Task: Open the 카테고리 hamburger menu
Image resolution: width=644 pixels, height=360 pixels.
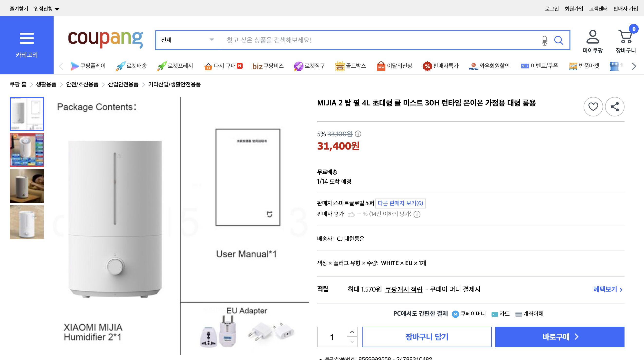Action: pos(27,38)
